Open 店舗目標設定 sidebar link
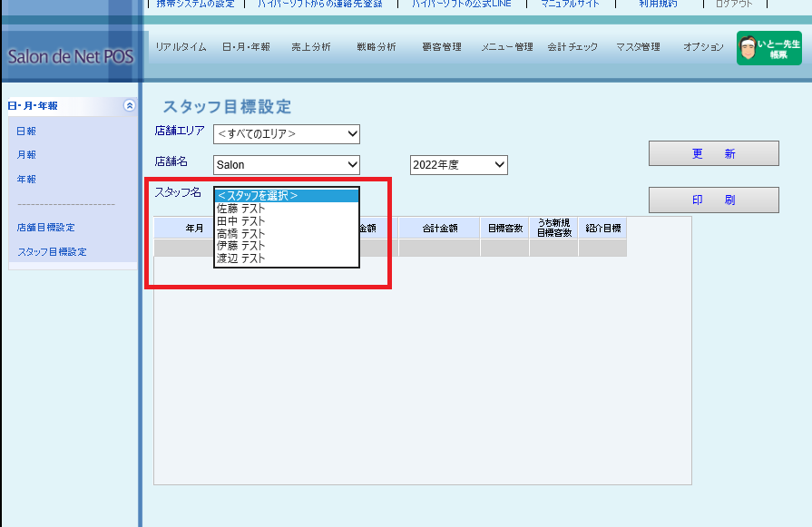This screenshot has height=527, width=812. 45,228
